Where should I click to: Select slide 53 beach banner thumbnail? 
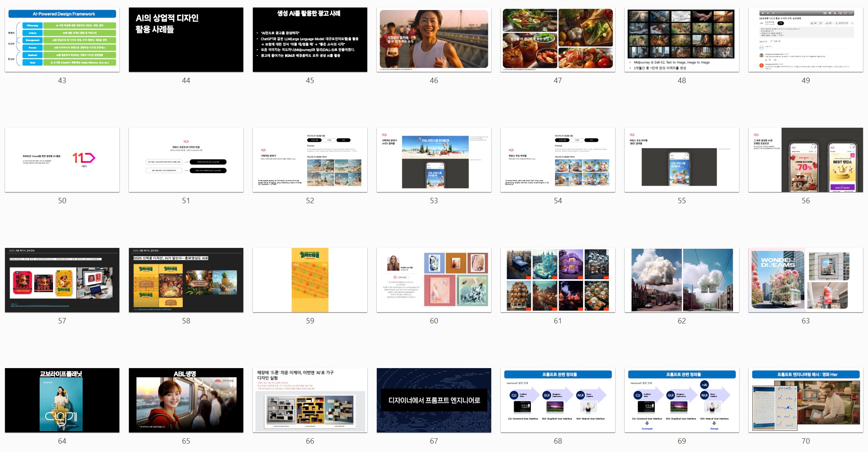[x=434, y=160]
